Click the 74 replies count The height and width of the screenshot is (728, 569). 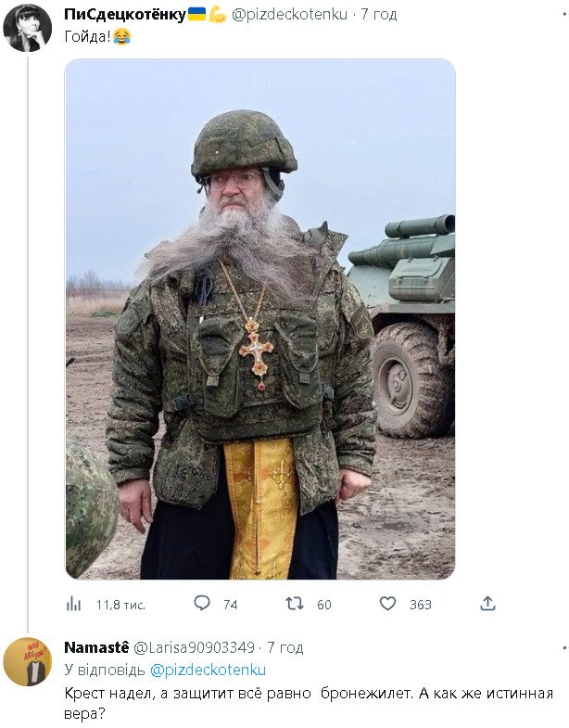(x=230, y=605)
